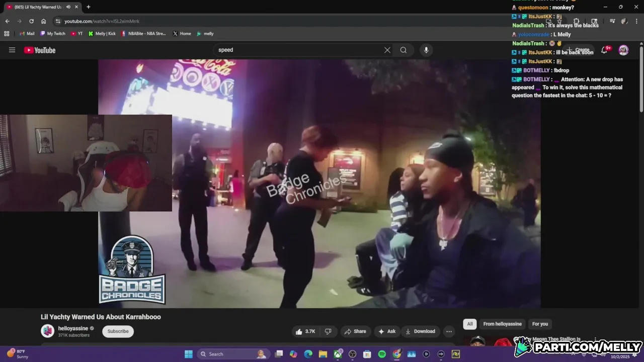This screenshot has height=362, width=644.
Task: Select From helloyassine filter chip
Action: coord(502,324)
